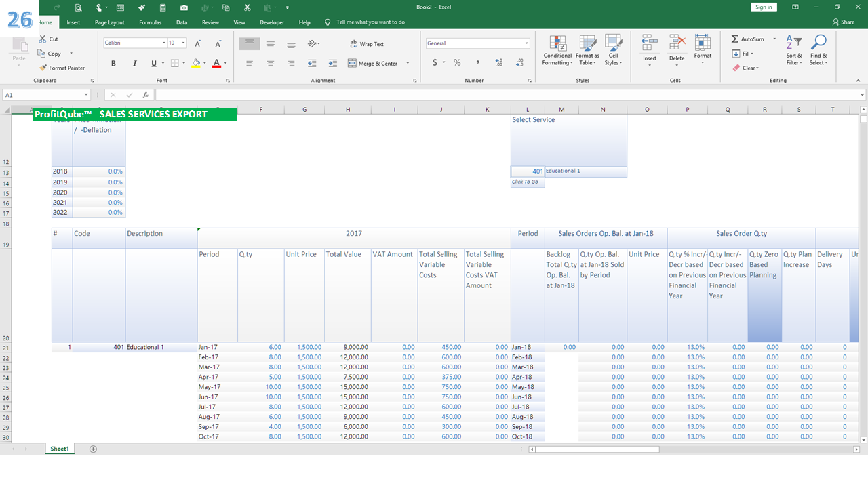Toggle Underline formatting

153,64
